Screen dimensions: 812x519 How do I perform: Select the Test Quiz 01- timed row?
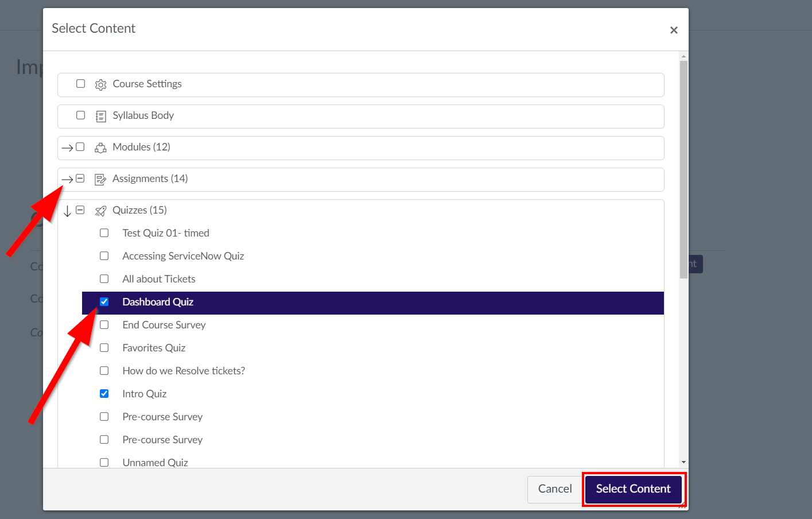coord(373,233)
